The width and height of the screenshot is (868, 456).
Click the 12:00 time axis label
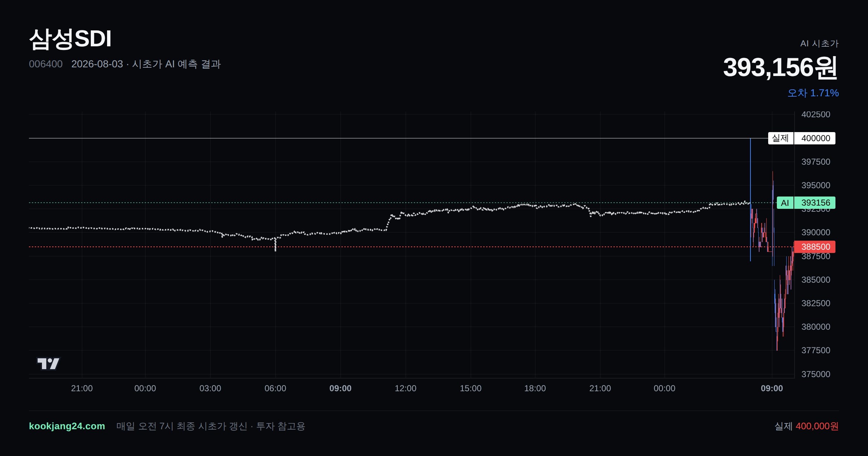[x=405, y=388]
